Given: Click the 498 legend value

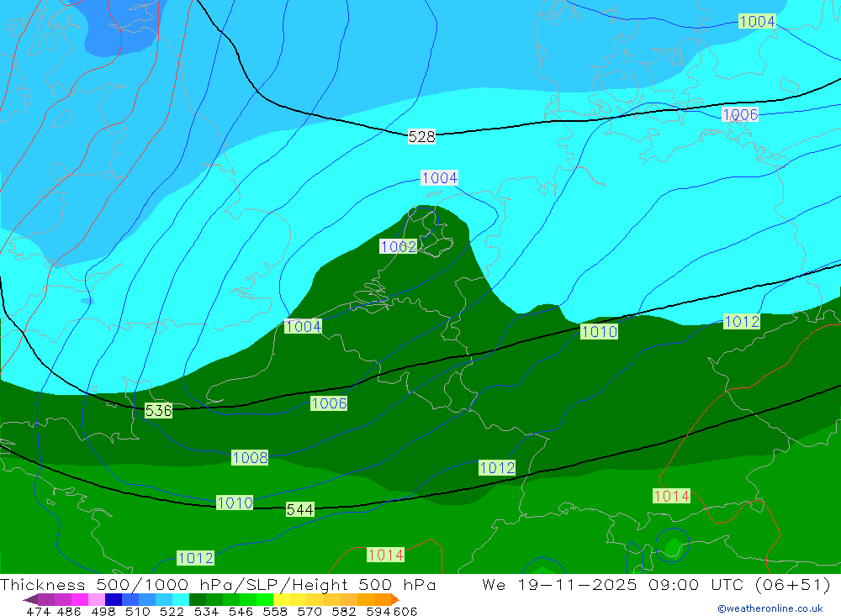Looking at the screenshot, I should 103,611.
